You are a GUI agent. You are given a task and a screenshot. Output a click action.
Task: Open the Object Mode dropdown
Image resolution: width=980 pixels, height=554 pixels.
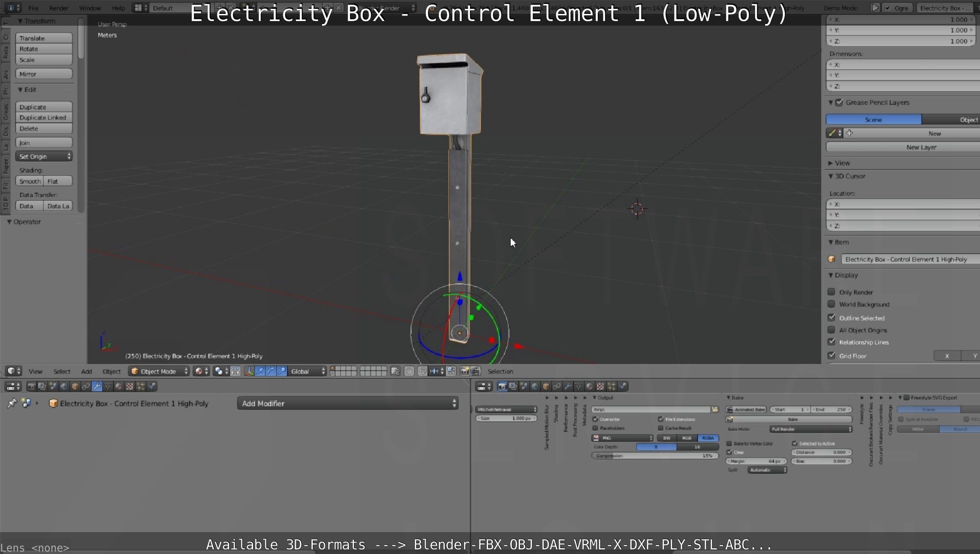[160, 371]
